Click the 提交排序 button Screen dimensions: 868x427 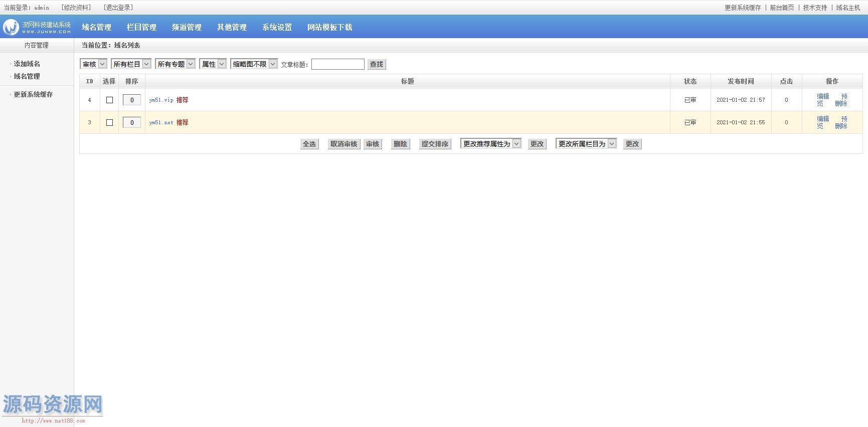tap(435, 144)
